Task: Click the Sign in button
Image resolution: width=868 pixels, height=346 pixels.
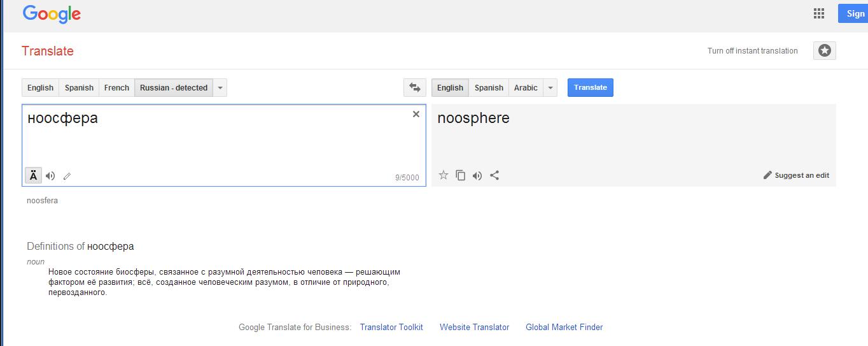Action: (853, 13)
